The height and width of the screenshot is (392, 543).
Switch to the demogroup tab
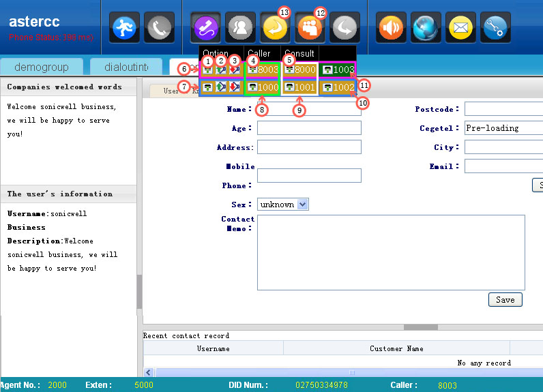(x=44, y=67)
